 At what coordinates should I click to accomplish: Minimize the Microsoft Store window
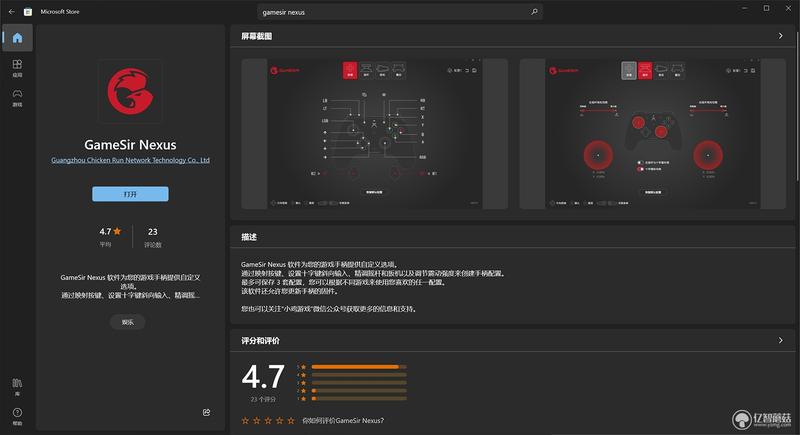(745, 9)
